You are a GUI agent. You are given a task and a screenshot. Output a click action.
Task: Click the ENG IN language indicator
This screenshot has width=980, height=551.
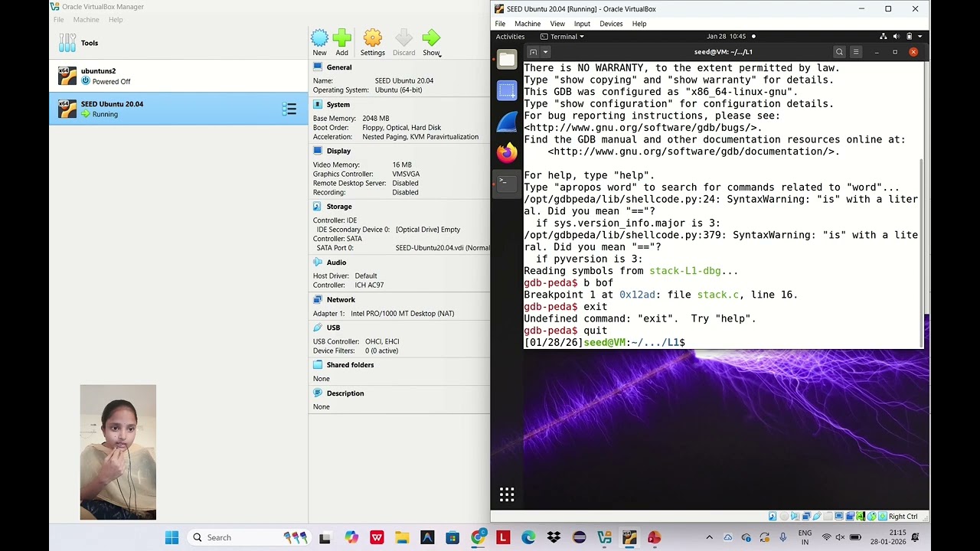click(805, 537)
